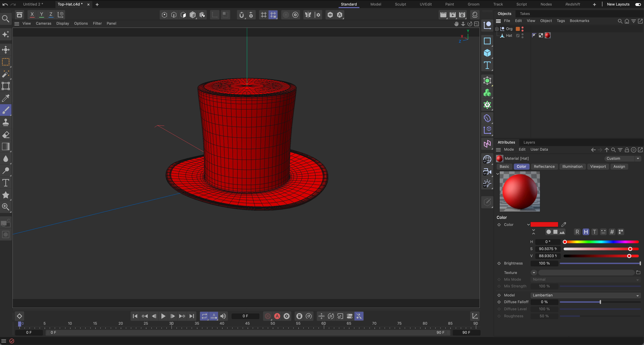644x345 pixels.
Task: Lock the X axis
Action: (x=32, y=14)
